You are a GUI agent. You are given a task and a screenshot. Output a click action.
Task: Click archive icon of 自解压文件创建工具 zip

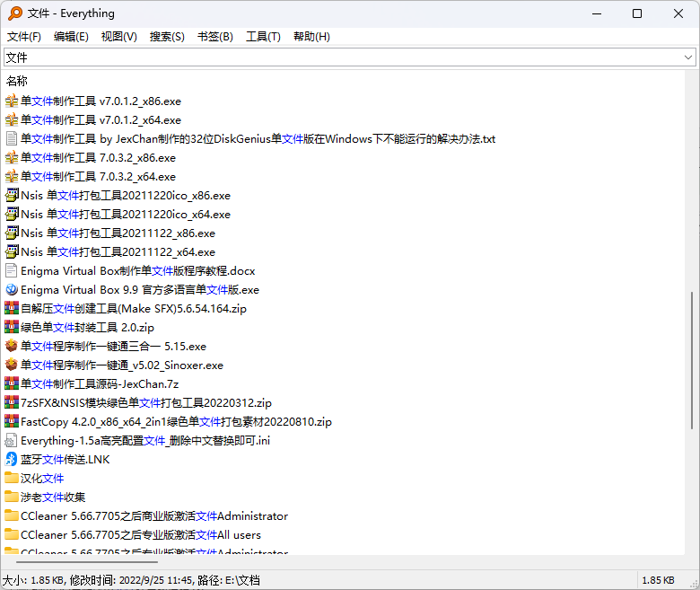coord(11,308)
